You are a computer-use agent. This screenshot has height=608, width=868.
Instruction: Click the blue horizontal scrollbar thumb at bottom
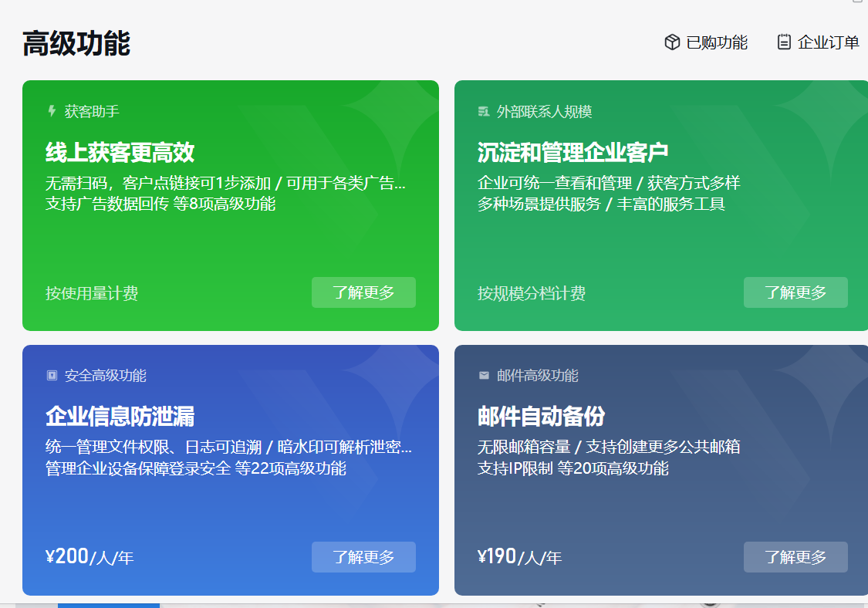coord(108,606)
